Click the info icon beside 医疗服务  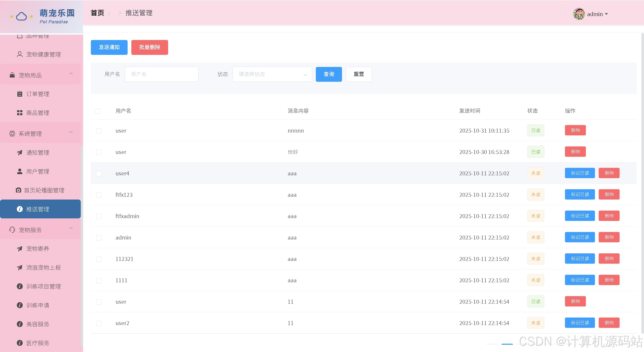click(20, 343)
